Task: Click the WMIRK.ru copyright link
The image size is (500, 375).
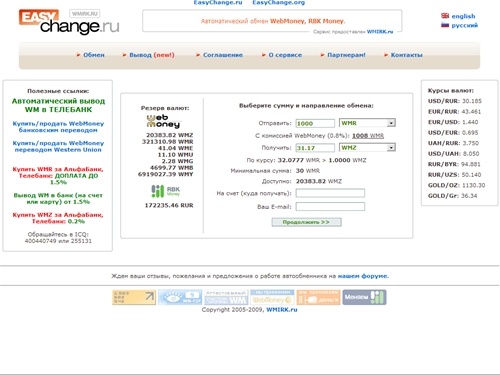Action: [282, 310]
